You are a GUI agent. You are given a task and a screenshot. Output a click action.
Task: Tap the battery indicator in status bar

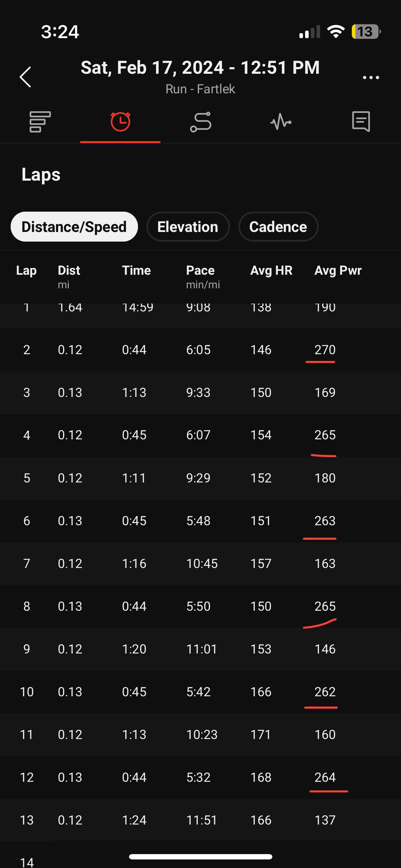(366, 32)
